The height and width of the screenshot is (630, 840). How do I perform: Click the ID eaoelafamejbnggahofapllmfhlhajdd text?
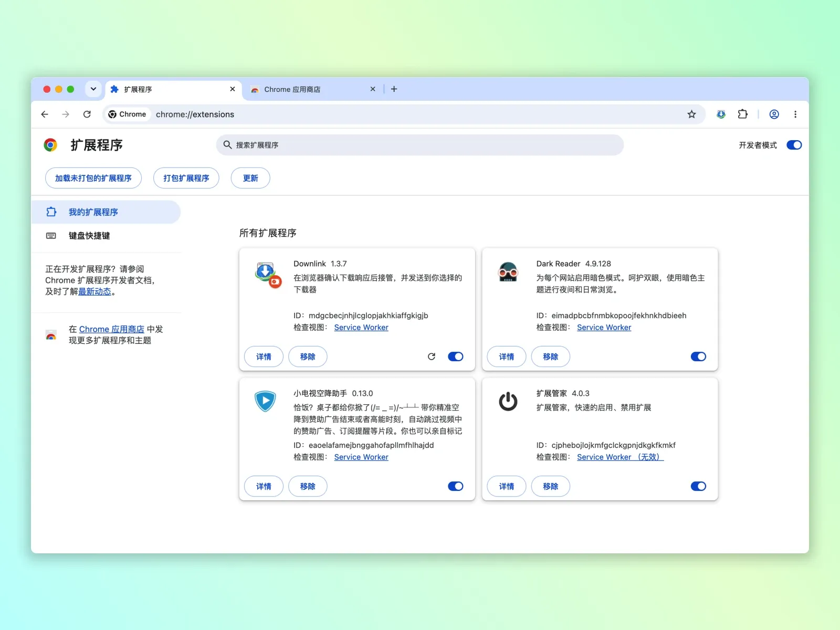click(x=371, y=445)
